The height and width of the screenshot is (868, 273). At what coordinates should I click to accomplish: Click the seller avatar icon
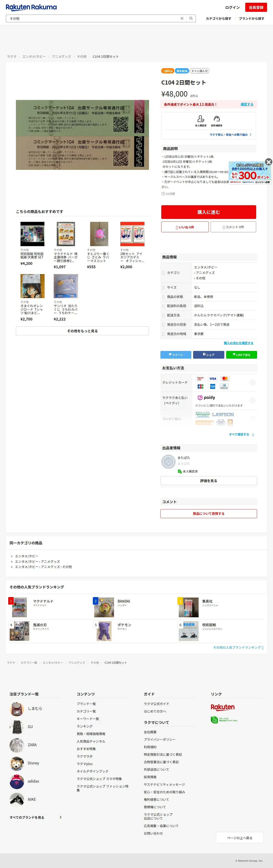[168, 462]
